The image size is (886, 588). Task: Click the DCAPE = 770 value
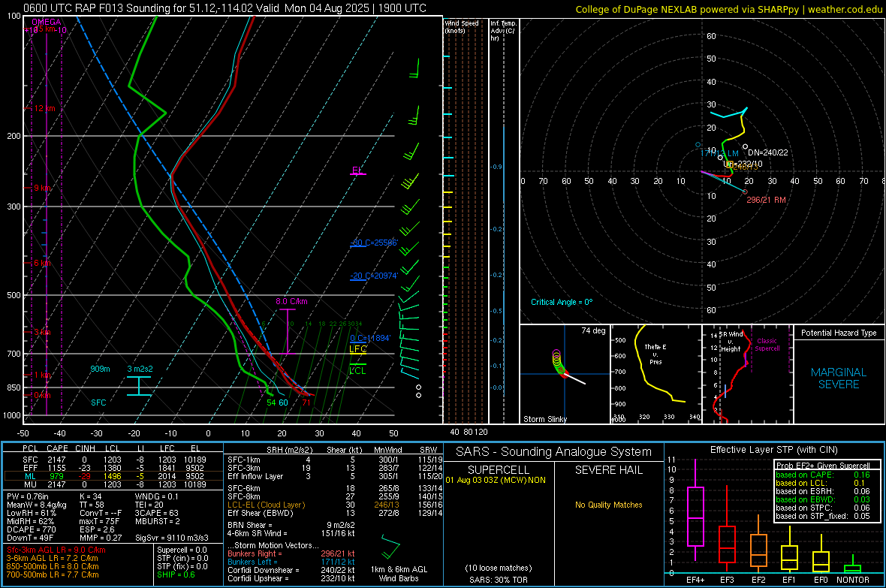point(31,529)
